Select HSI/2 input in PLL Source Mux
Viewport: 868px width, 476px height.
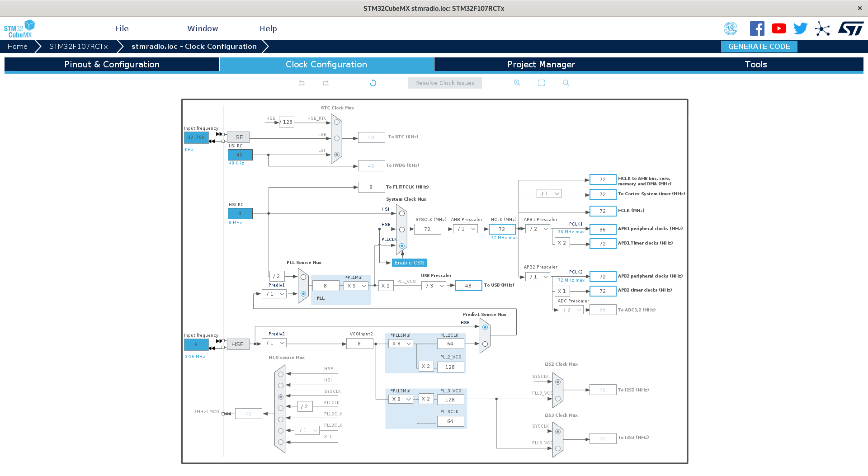coord(303,277)
